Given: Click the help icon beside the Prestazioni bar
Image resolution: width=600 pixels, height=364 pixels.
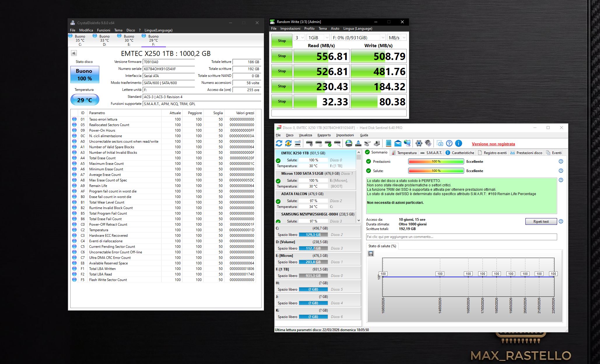Looking at the screenshot, I should point(561,161).
